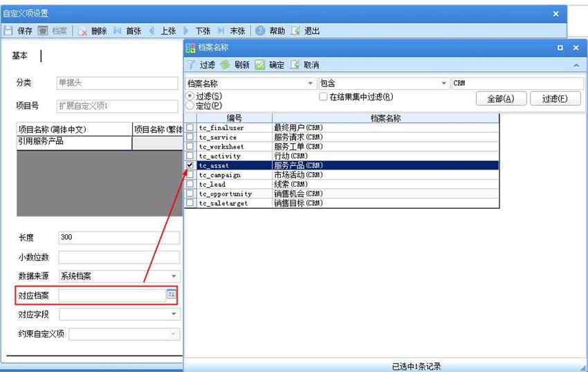Screen dimensions: 588x372
Task: Click the 小数位数 input field
Action: (x=119, y=257)
